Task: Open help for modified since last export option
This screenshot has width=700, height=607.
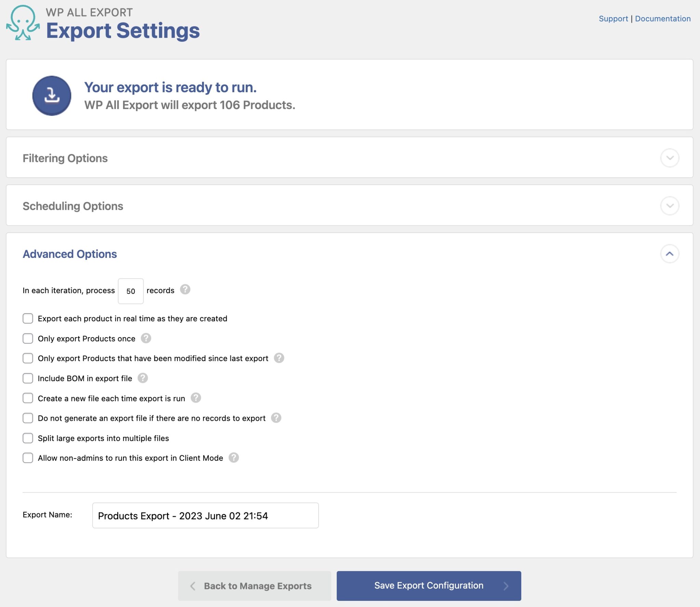Action: (278, 358)
